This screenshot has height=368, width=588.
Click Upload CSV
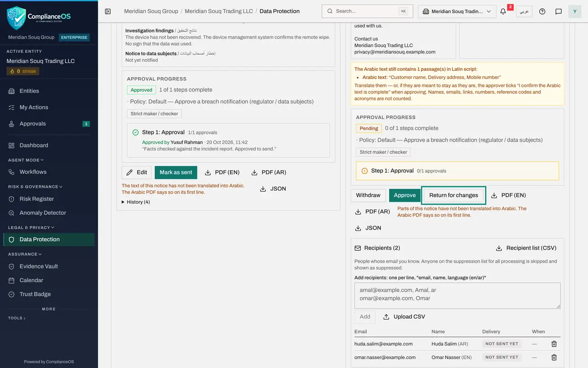click(x=404, y=317)
